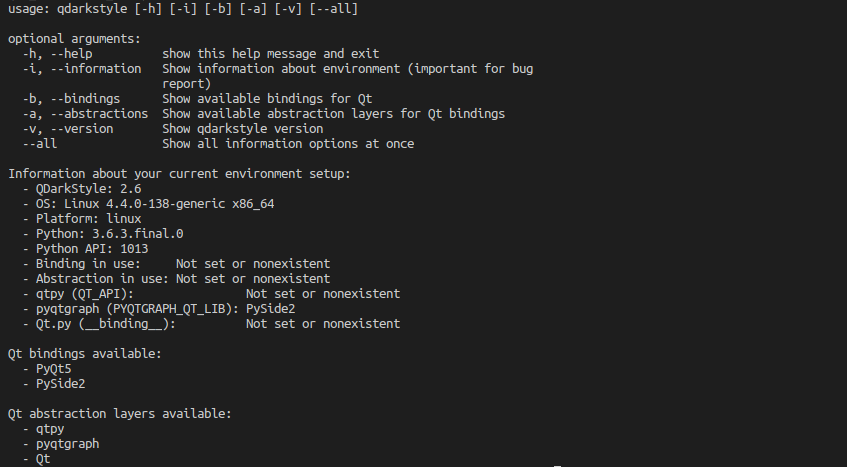The image size is (847, 467).
Task: Click 'qtpy' under abstraction layers available
Action: [50, 429]
